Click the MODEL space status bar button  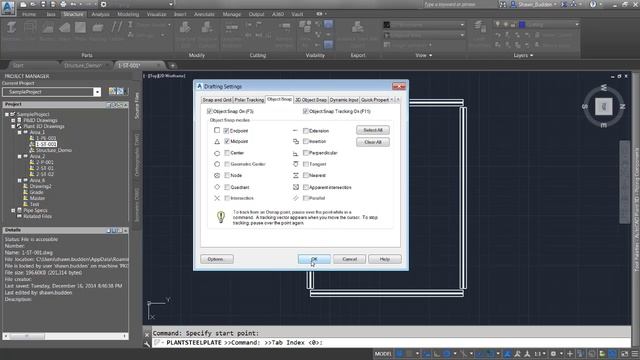tap(383, 354)
